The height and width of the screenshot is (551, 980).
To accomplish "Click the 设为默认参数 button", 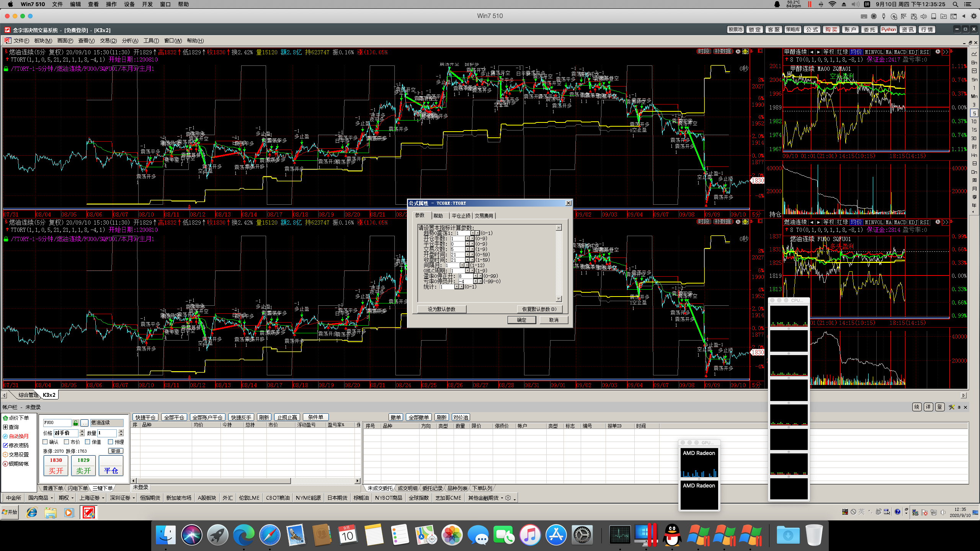I will point(441,309).
